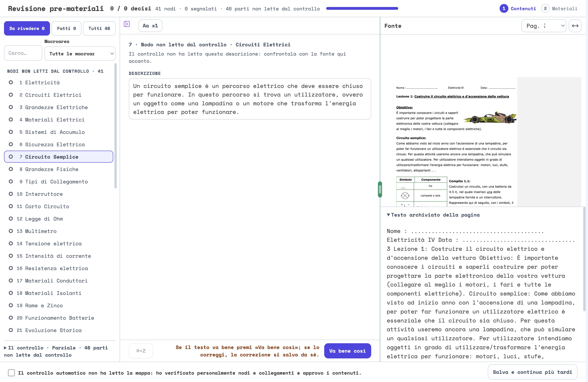This screenshot has width=588, height=382.
Task: Click the status circle beside 12 Legge di Ohm
Action: (11, 219)
